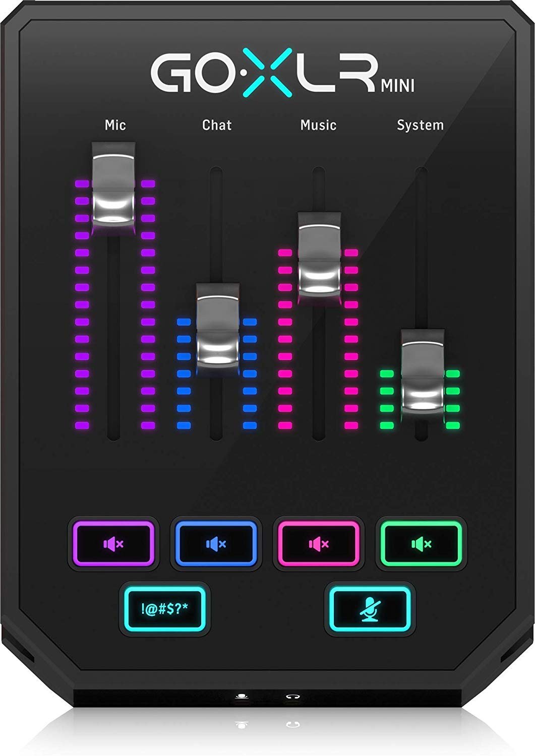Click the headphone jack icon on the front edge
Image resolution: width=535 pixels, height=756 pixels.
click(x=293, y=697)
